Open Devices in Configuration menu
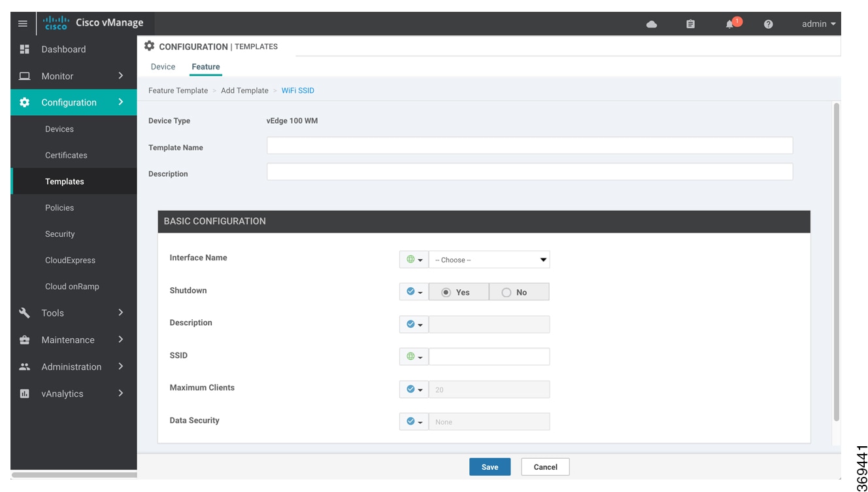Viewport: 868px width, 492px height. point(59,129)
